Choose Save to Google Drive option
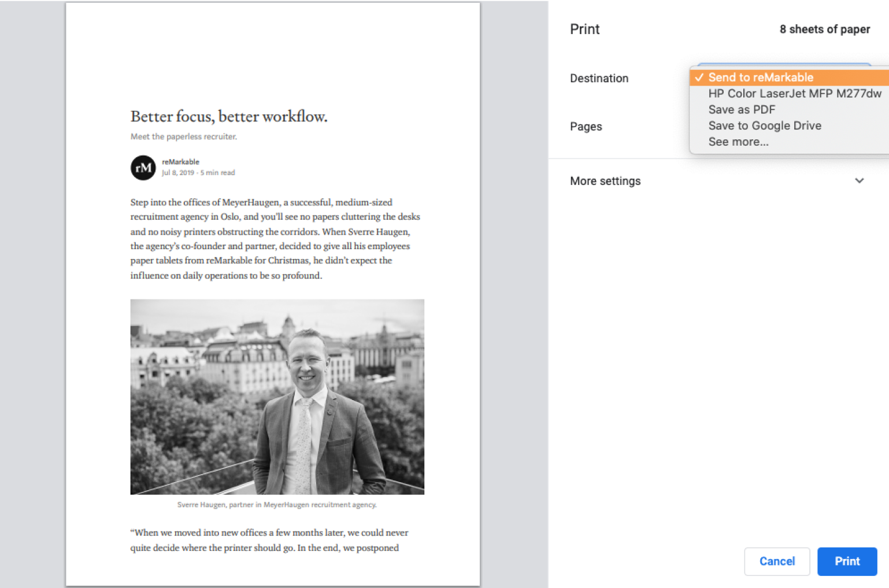Screen dimensions: 889x588 click(x=764, y=125)
